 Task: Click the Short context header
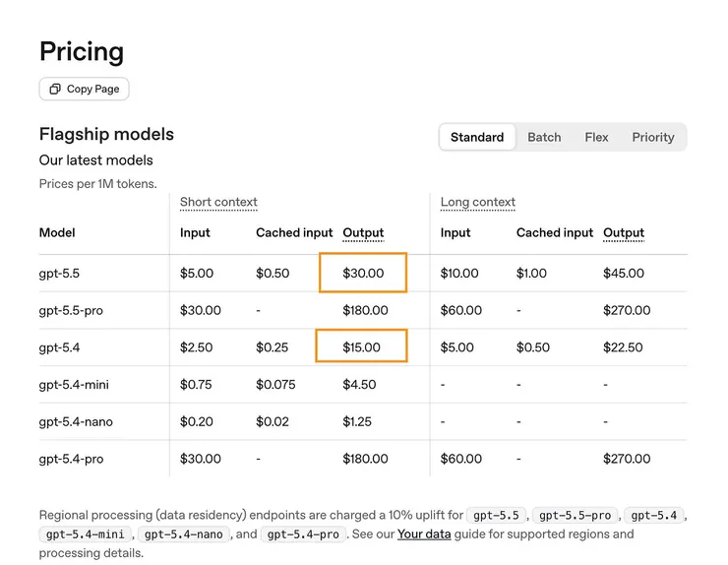(218, 202)
